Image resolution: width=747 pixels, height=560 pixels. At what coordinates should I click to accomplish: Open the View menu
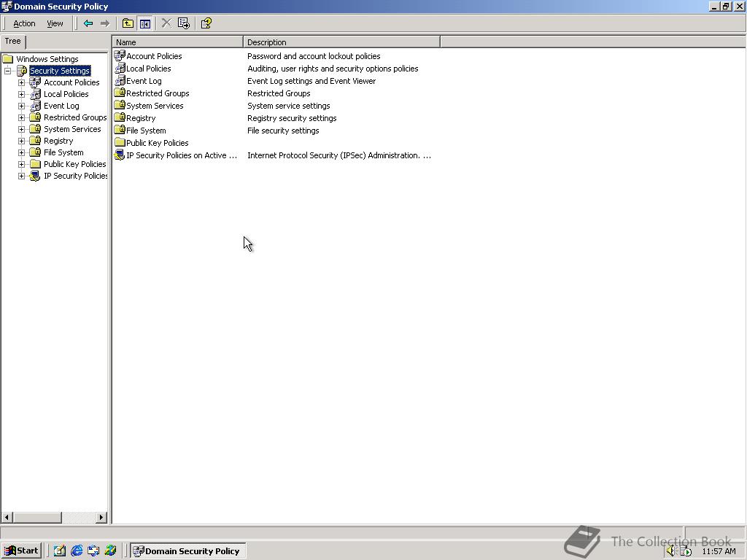click(x=55, y=23)
